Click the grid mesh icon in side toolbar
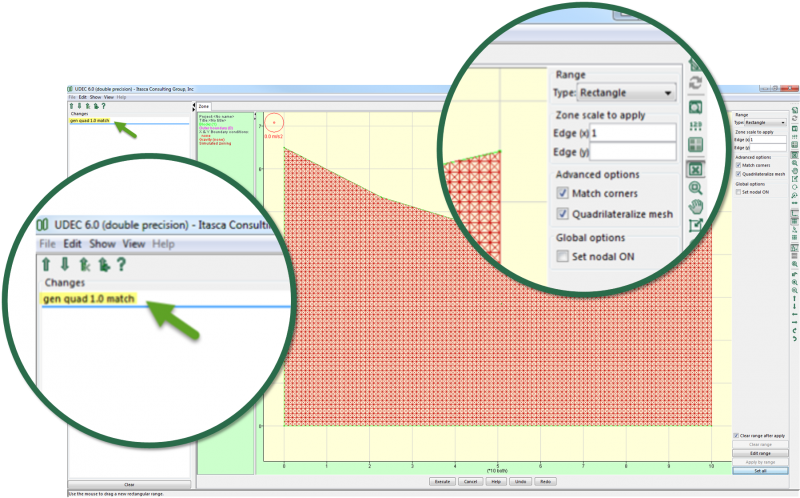Screen dimensions: 800x498 coord(696,144)
